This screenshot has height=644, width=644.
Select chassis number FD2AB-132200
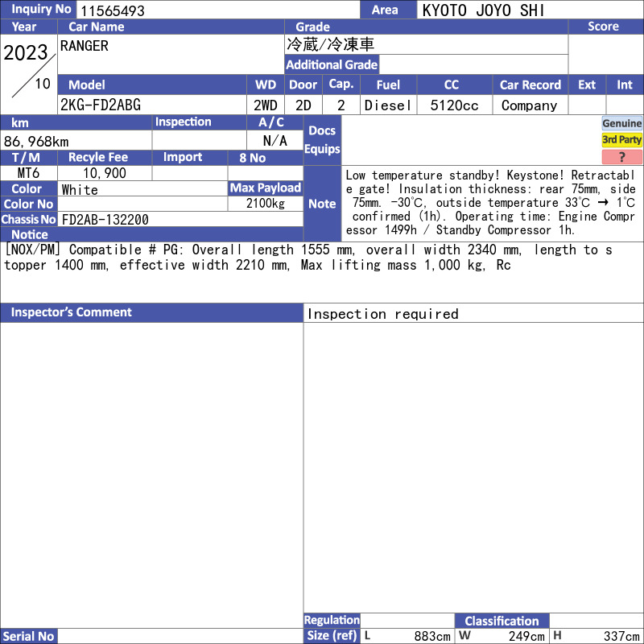click(105, 220)
